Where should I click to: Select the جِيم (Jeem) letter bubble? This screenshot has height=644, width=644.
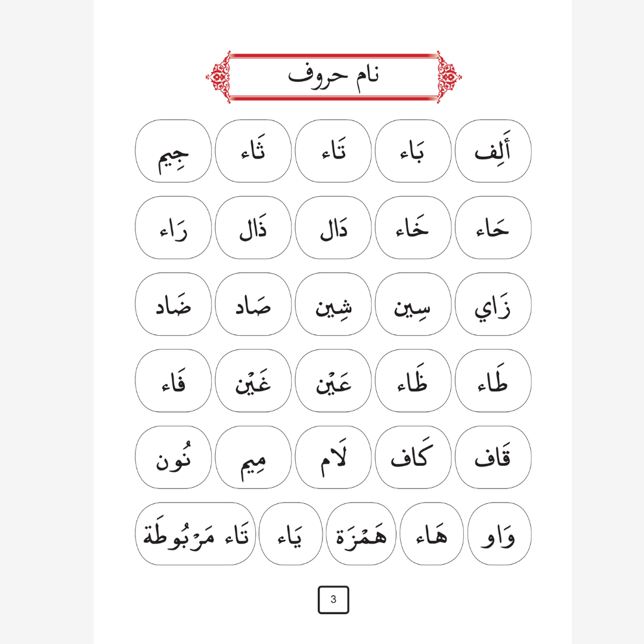tap(174, 151)
